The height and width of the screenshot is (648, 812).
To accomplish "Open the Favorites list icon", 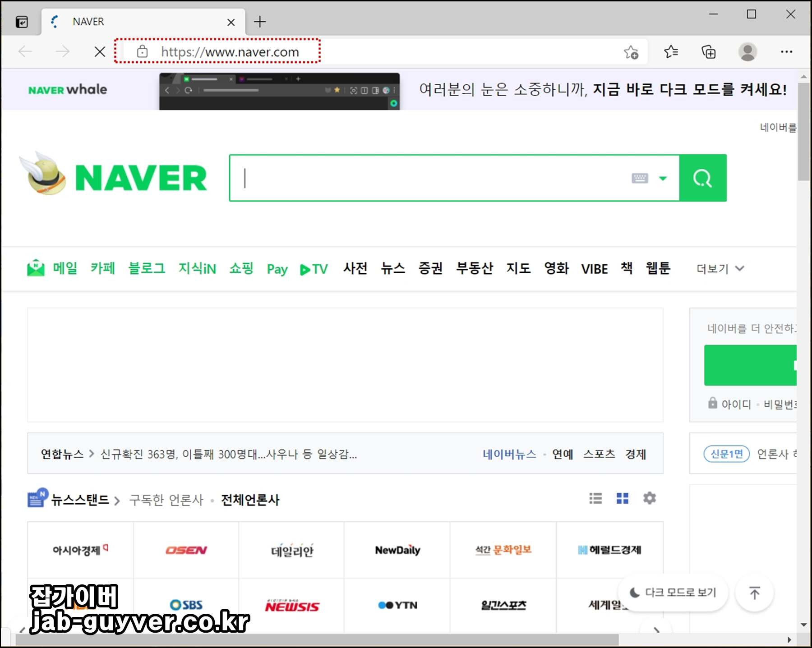I will point(671,52).
